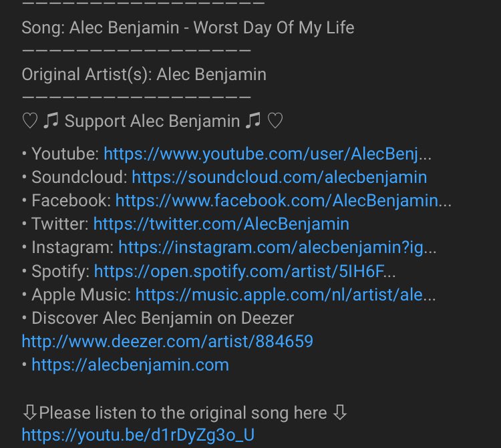Open the deezer.com/artist/884659 link
Image resolution: width=501 pixels, height=448 pixels.
168,341
